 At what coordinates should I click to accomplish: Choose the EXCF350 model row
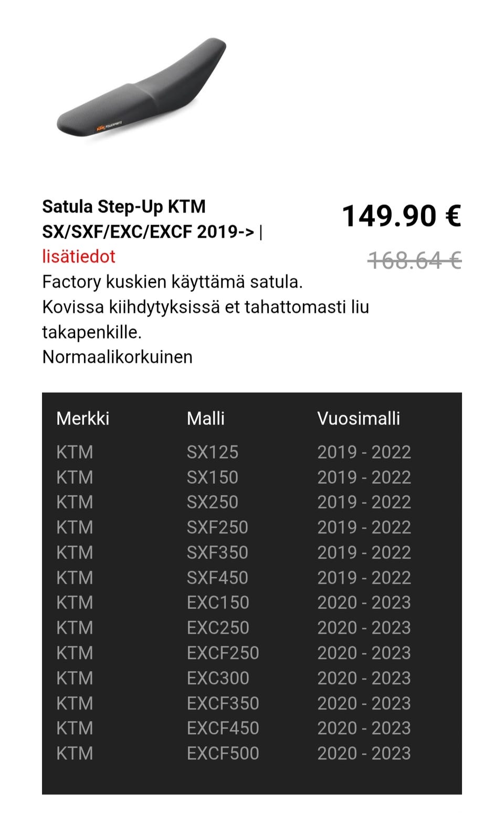click(223, 703)
